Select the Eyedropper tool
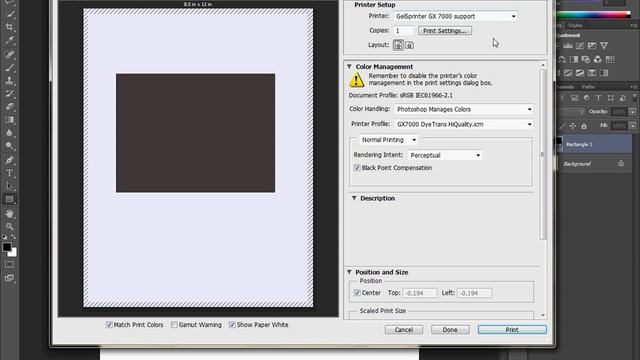This screenshot has height=360, width=640. [x=9, y=41]
